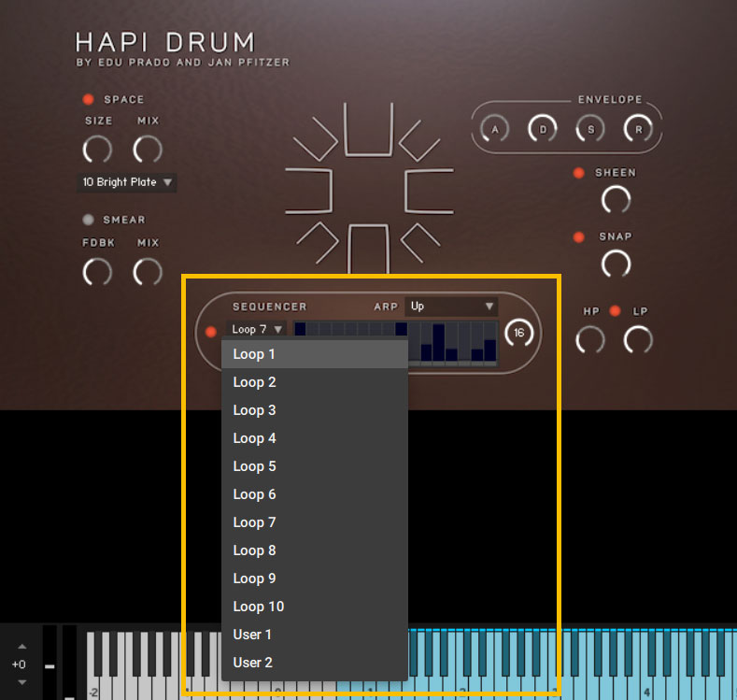This screenshot has width=737, height=700.
Task: Click the left tongue of the drum graphic
Action: point(309,191)
